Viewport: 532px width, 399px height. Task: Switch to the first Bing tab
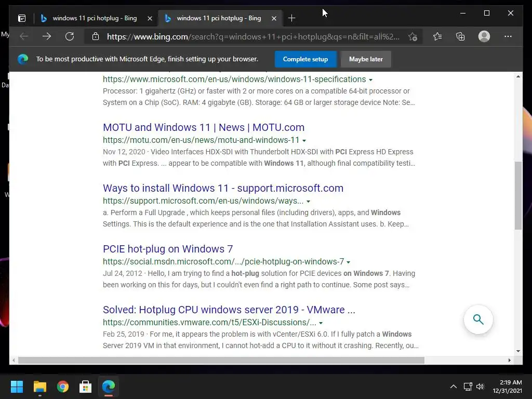pyautogui.click(x=95, y=18)
